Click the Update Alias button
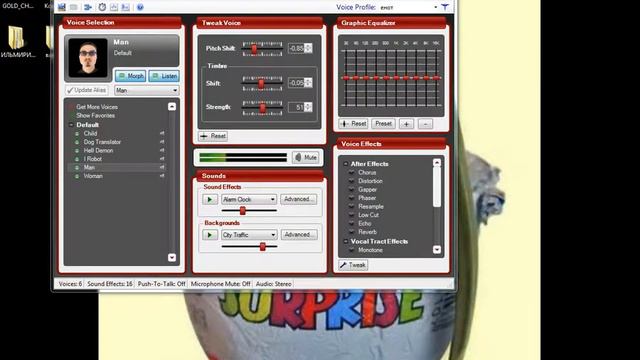 tap(87, 90)
